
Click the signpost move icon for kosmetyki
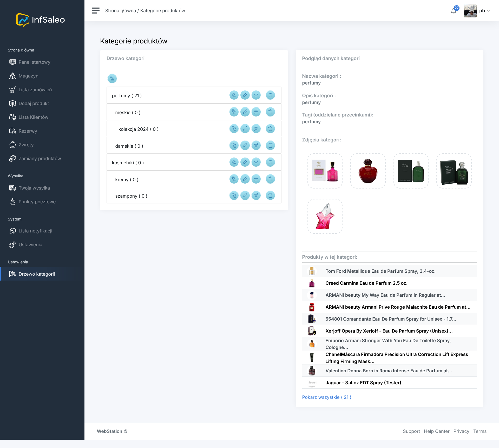(x=256, y=162)
